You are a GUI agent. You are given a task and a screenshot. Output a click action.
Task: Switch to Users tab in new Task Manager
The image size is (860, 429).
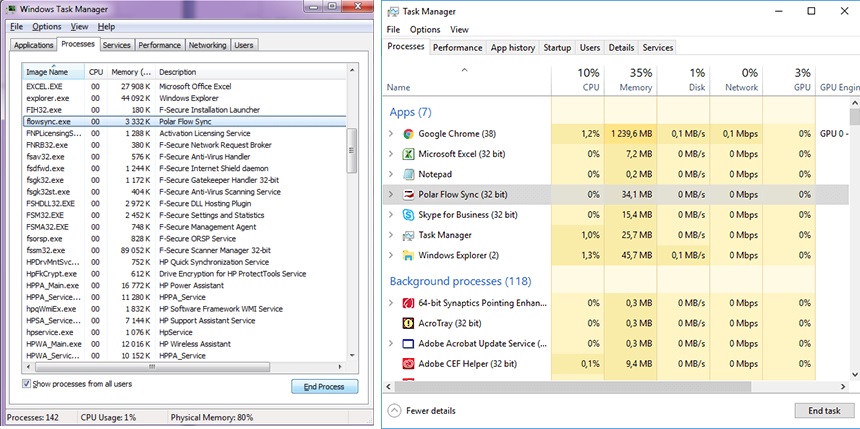(590, 48)
